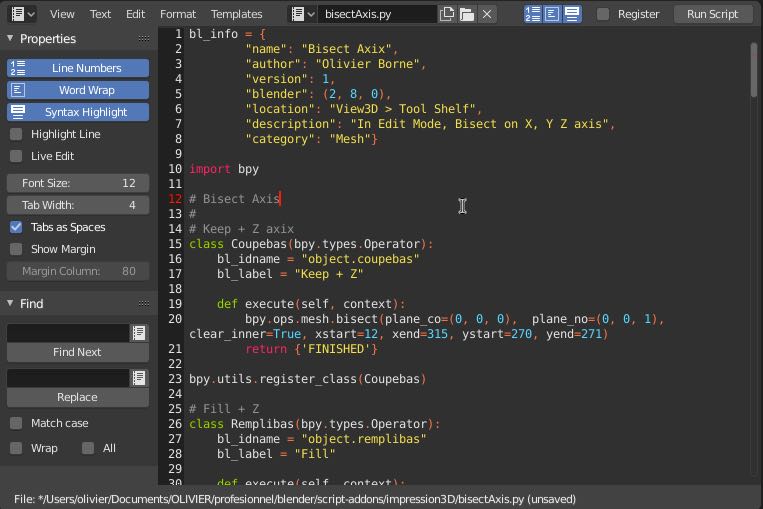Screen dimensions: 763x509
Task: Enable the Match case option
Action: click(16, 423)
